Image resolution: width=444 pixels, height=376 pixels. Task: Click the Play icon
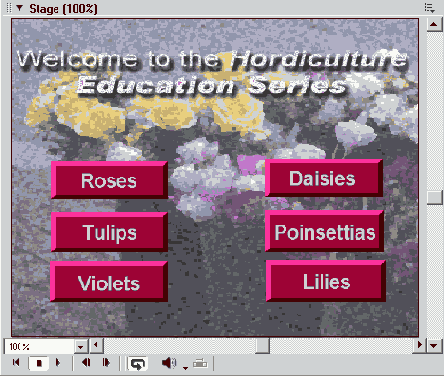tap(58, 362)
